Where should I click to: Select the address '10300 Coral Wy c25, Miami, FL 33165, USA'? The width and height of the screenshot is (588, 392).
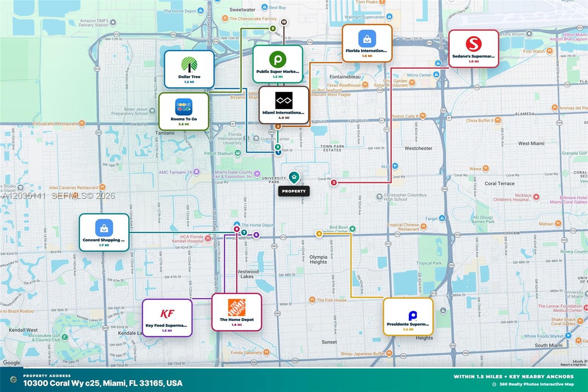tap(103, 383)
